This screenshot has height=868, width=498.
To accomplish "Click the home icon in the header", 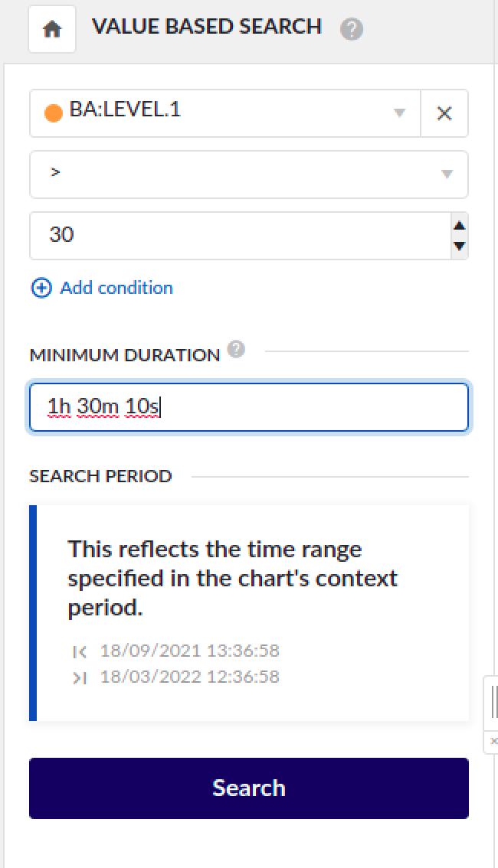I will 51,27.
